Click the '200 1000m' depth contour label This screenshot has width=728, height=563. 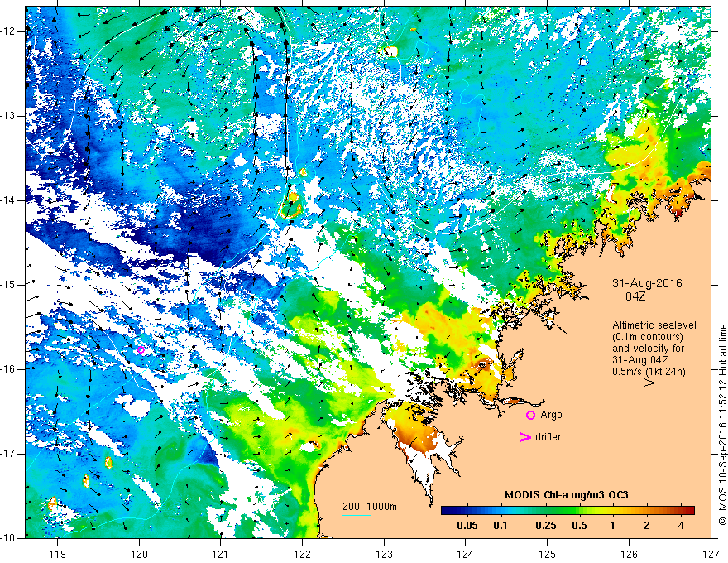(x=370, y=507)
